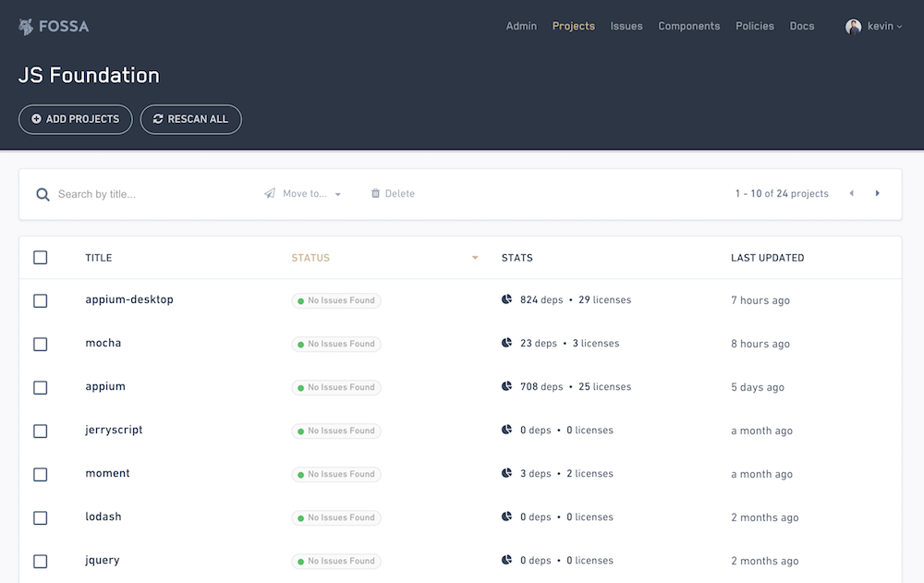Click No Issues Found badge for mocha
The image size is (924, 583).
point(336,345)
